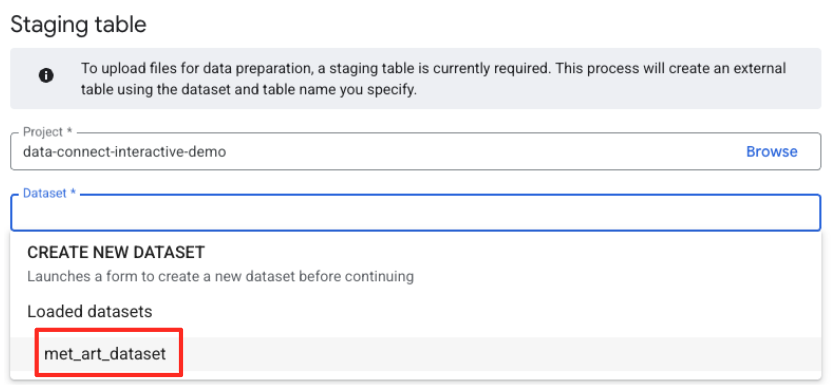Choose CREATE NEW DATASET from the list
838x391 pixels.
tap(116, 253)
